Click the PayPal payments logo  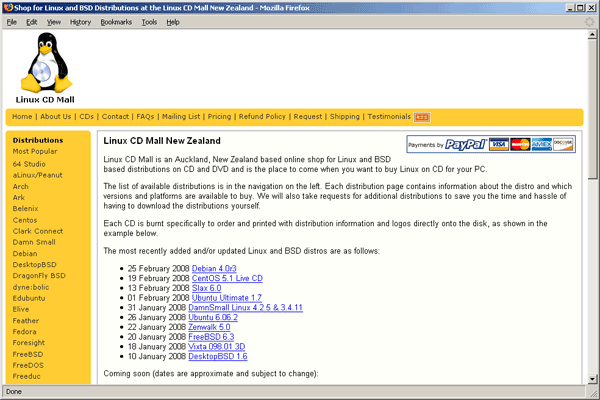pos(466,145)
